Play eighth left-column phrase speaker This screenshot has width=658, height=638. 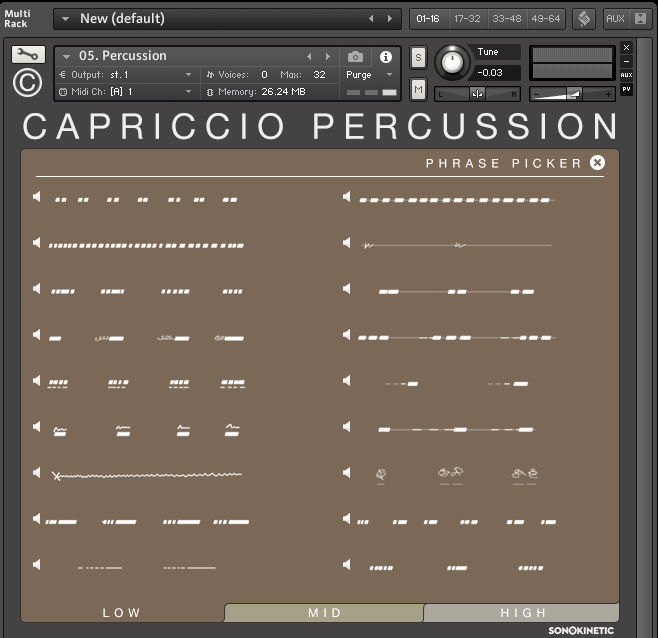click(37, 519)
